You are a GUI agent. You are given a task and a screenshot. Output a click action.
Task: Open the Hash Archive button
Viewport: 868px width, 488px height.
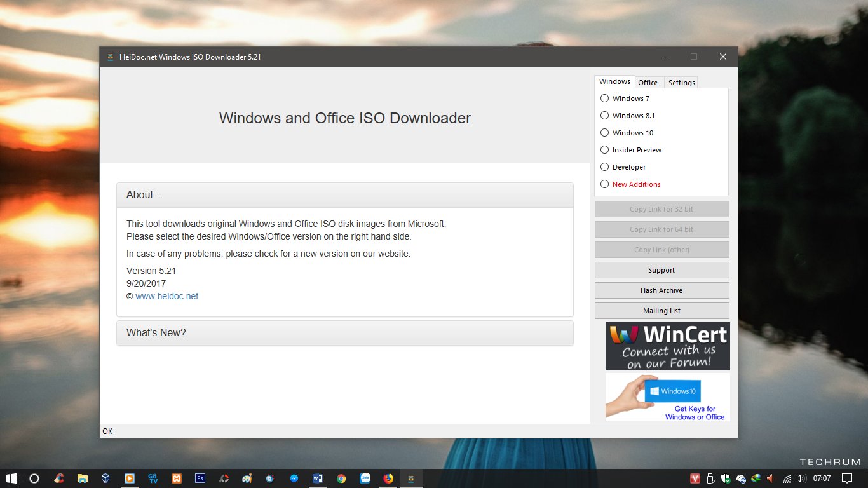[x=661, y=290]
